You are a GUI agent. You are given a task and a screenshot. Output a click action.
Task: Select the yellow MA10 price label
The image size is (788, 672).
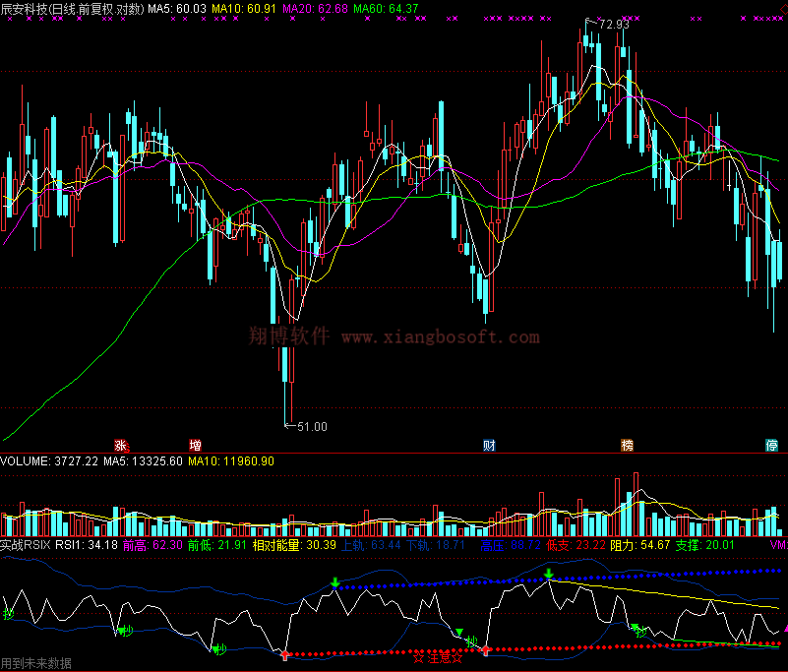(x=244, y=9)
